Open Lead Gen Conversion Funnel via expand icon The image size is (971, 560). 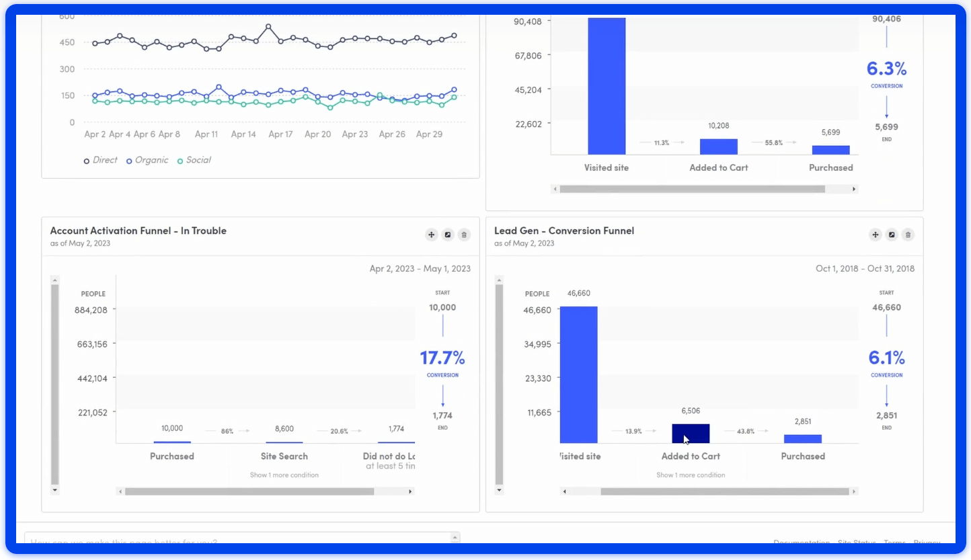pyautogui.click(x=892, y=235)
